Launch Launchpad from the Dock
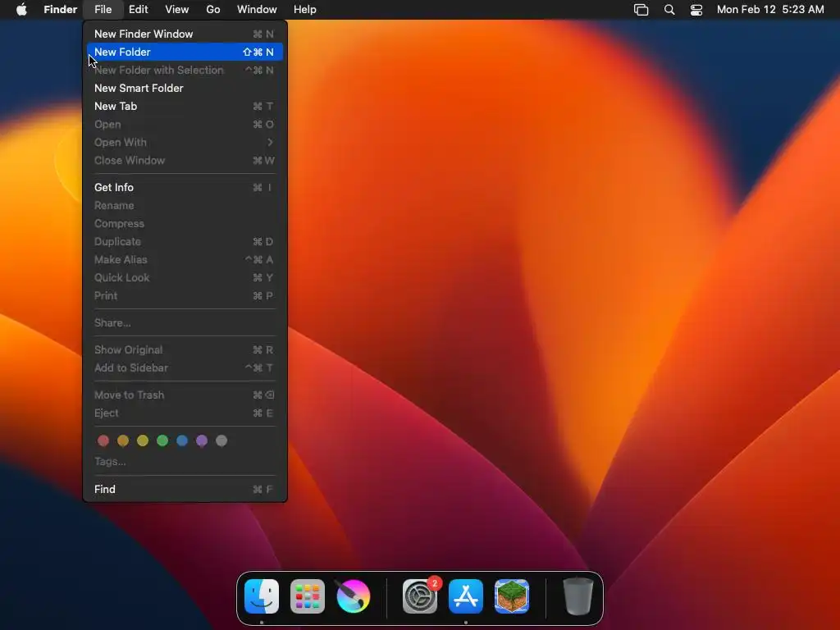 point(308,596)
